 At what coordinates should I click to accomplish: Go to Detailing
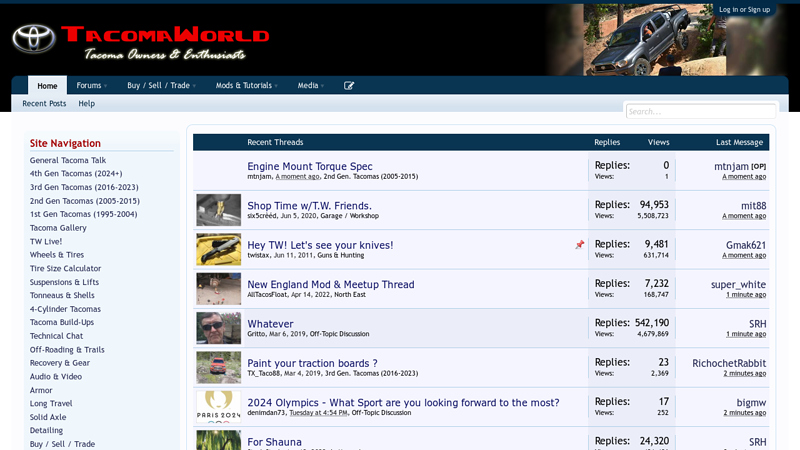(46, 431)
